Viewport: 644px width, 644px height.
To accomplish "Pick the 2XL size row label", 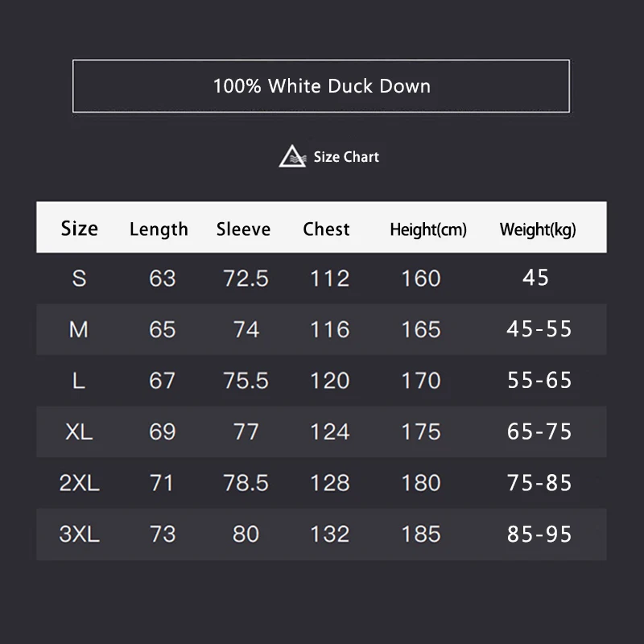I will (x=79, y=483).
